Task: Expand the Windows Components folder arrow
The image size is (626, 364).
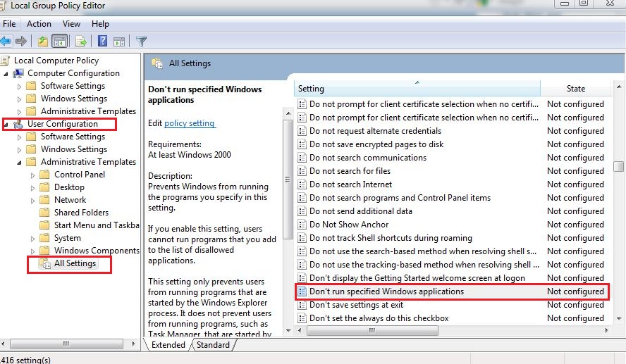Action: click(32, 251)
